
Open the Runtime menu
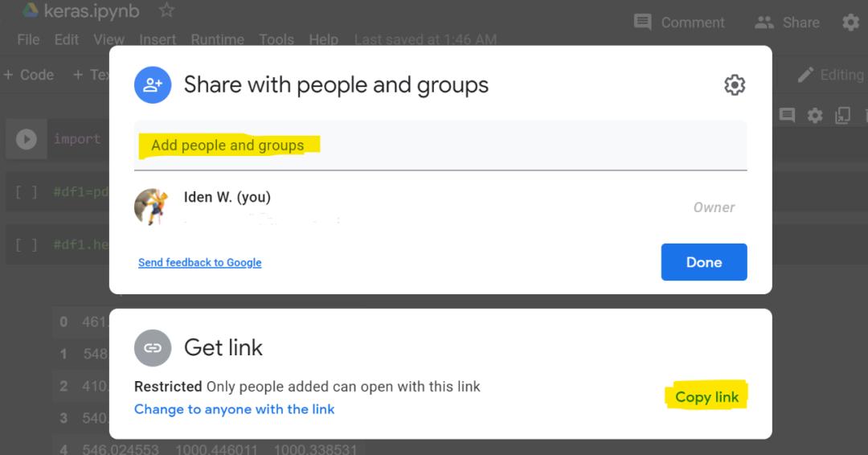218,40
